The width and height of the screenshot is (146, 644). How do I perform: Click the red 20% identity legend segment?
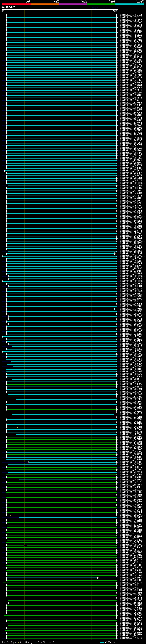click(x=16, y=4)
